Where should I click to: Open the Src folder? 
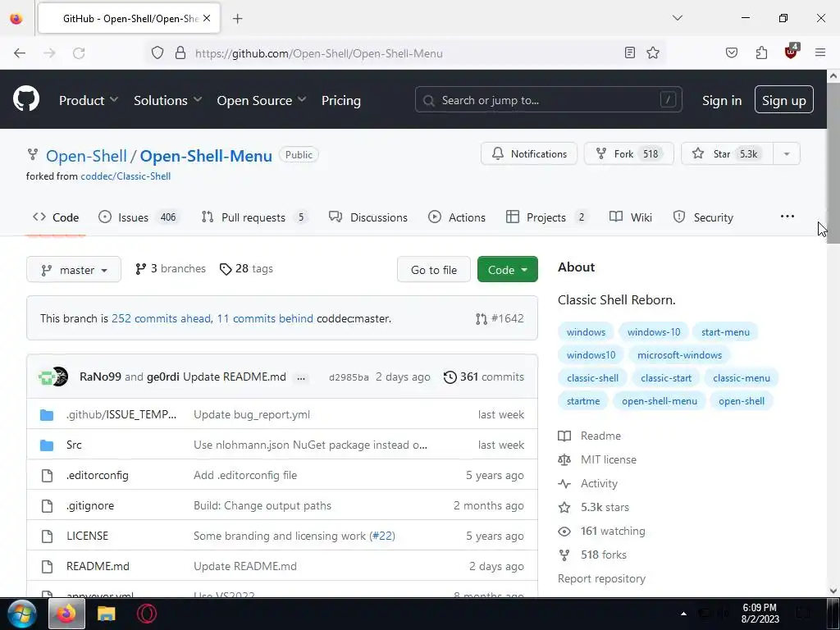(74, 445)
